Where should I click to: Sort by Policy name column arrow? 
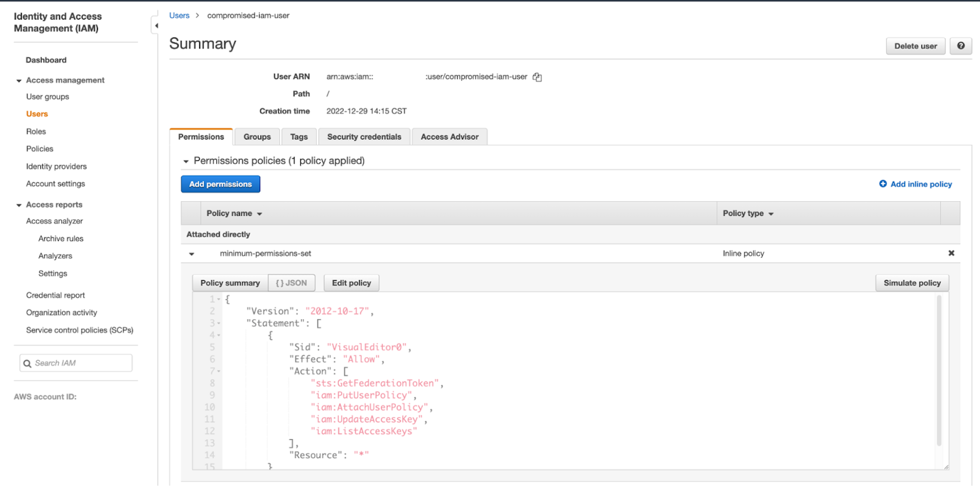tap(259, 214)
